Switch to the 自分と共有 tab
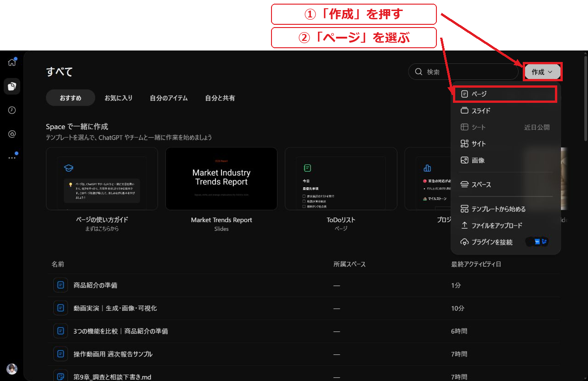The image size is (588, 381). [220, 98]
